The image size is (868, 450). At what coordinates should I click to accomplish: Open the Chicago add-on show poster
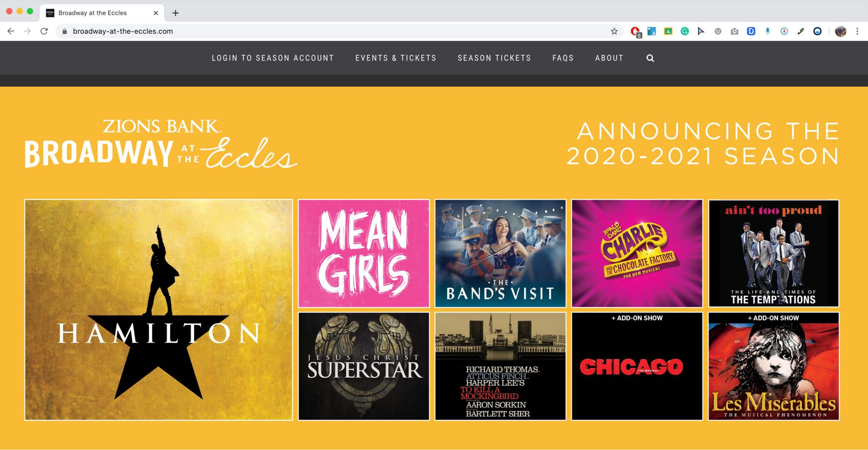(x=637, y=366)
